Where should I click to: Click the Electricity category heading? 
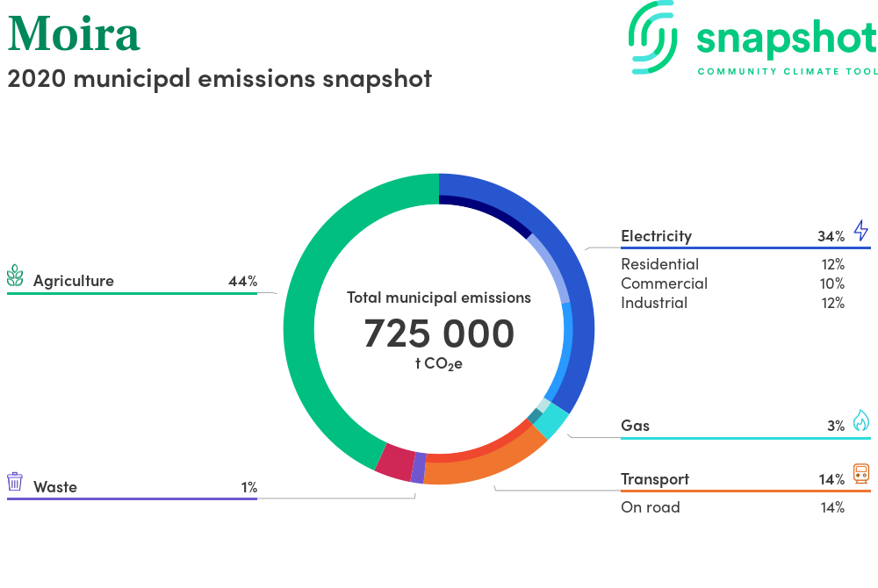[x=656, y=236]
